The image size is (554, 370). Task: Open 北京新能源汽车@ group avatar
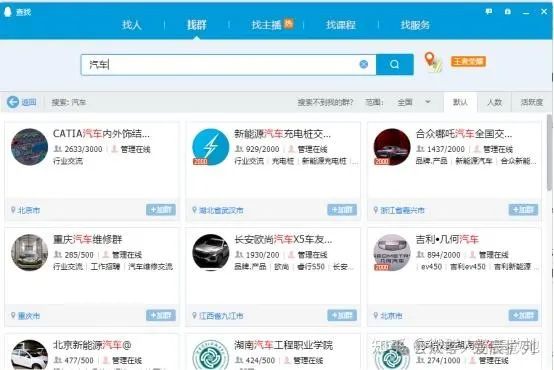[29, 355]
